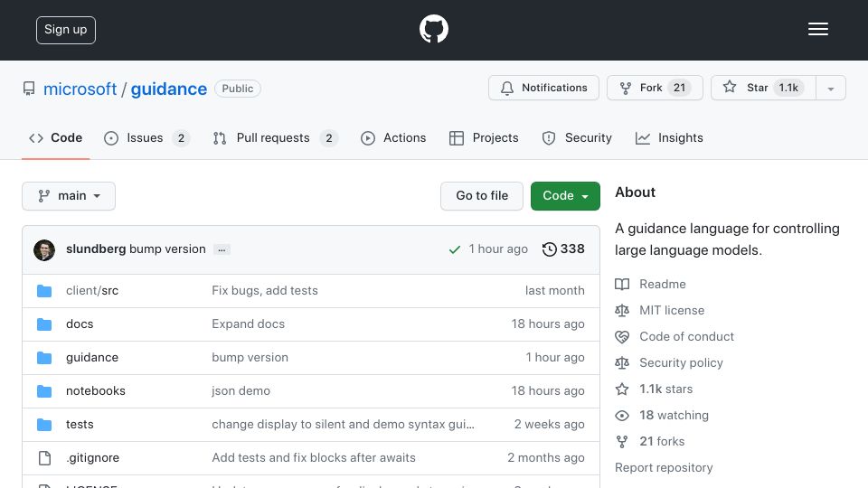
Task: Star the guidance repository
Action: (x=763, y=88)
